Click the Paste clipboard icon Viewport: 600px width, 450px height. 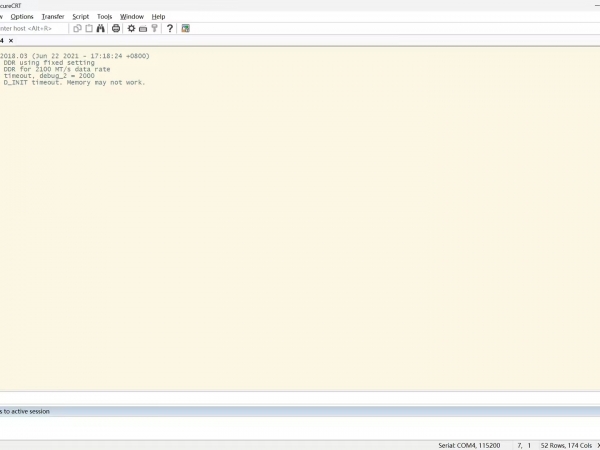point(89,28)
